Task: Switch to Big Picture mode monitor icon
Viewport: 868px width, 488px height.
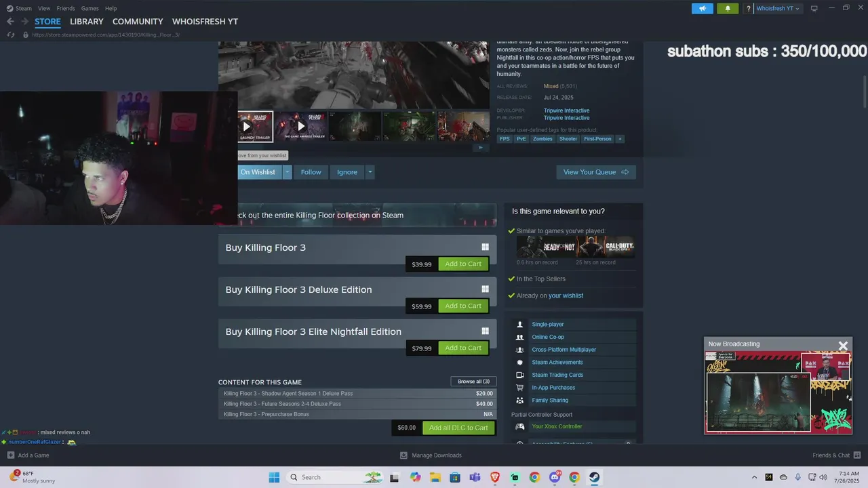Action: click(x=814, y=8)
